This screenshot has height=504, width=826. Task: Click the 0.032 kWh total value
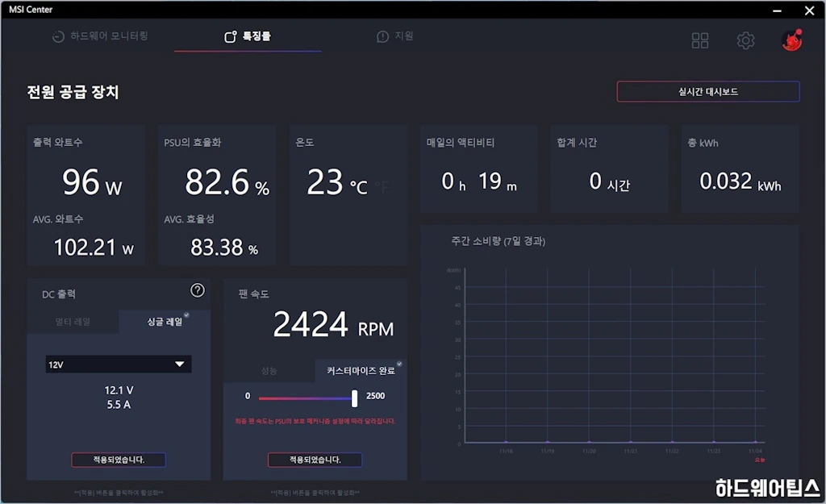740,181
